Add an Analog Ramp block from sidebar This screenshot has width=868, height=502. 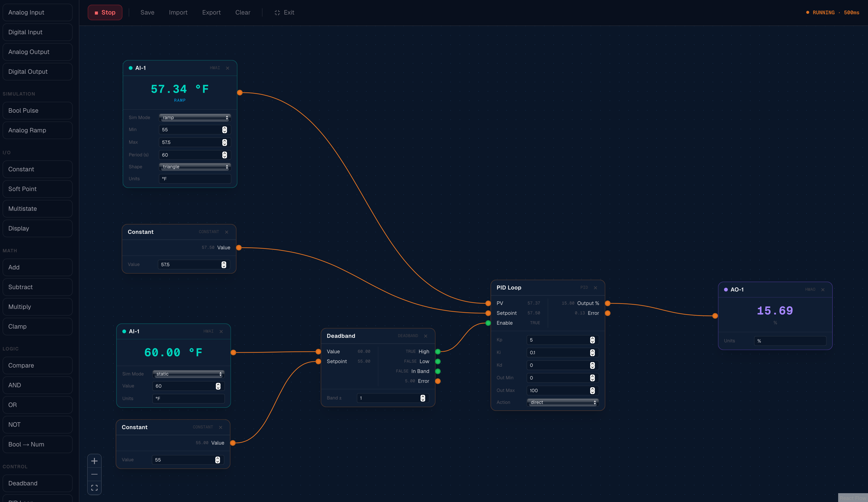(x=38, y=130)
